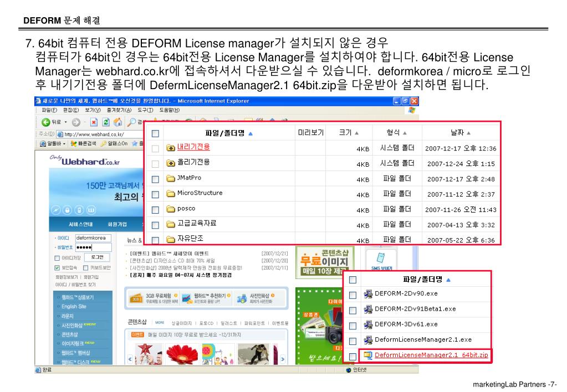Image resolution: width=567 pixels, height=392 pixels.
Task: Click the green Back arrow in IE toolbar
Action: (45, 122)
